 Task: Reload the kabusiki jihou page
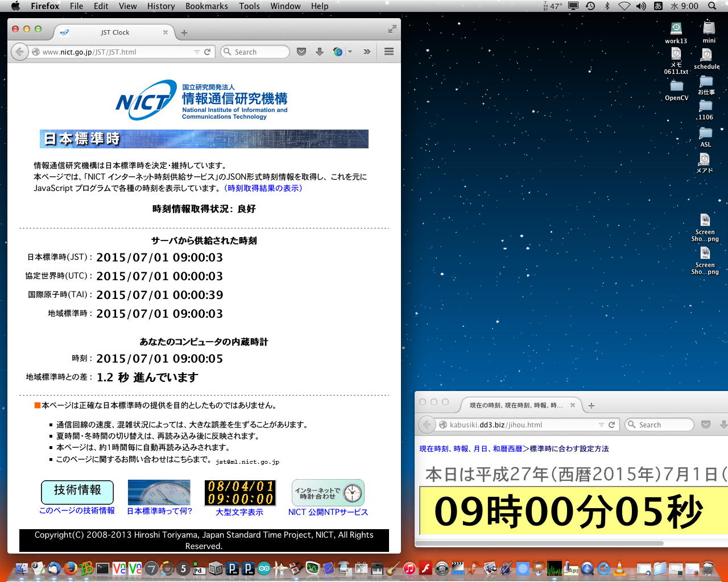point(612,425)
